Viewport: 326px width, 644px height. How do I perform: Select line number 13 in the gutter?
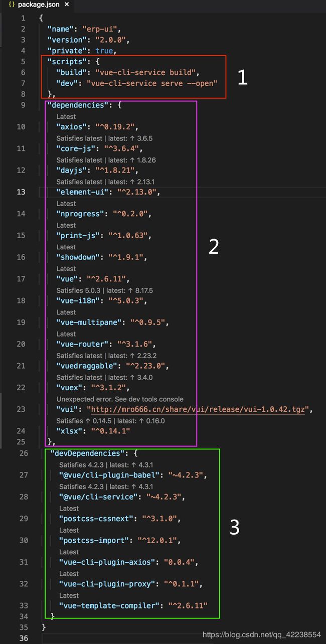21,192
